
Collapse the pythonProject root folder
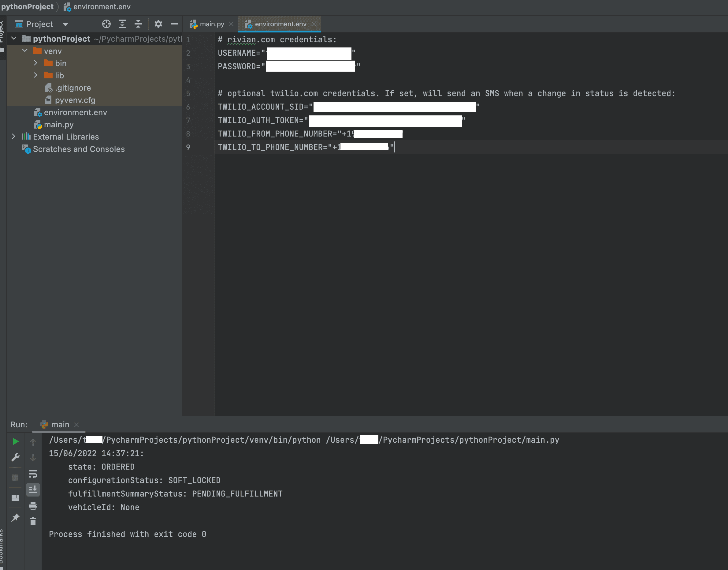click(14, 38)
